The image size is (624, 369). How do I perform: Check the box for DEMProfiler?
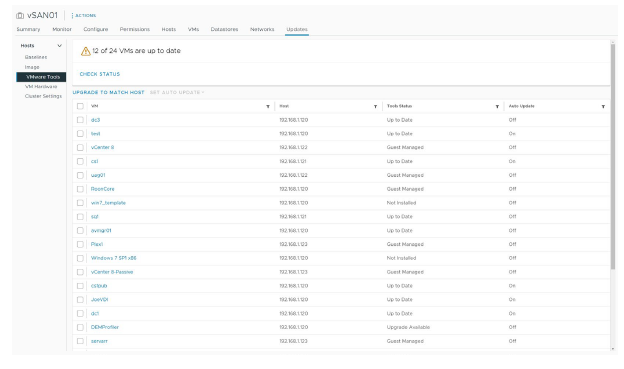tap(80, 327)
